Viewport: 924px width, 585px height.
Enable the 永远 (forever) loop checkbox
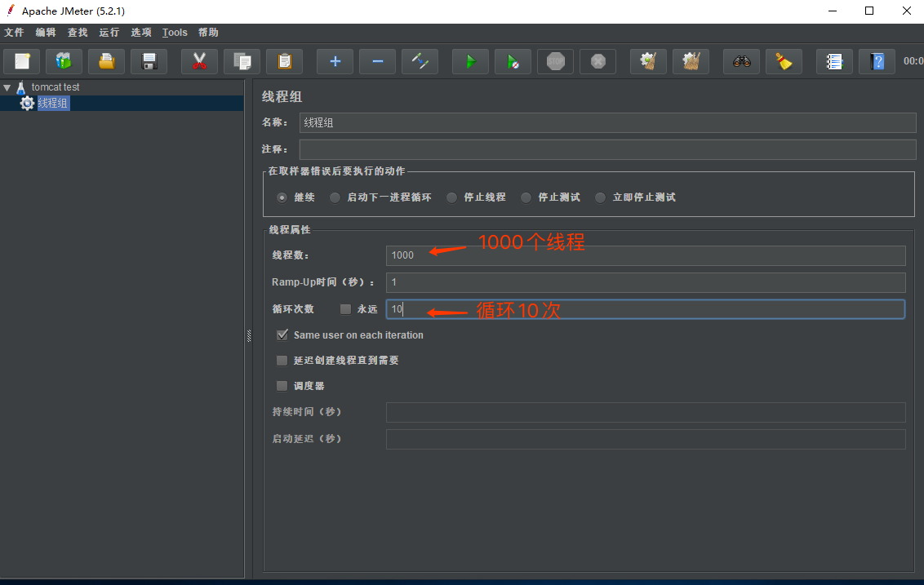346,309
